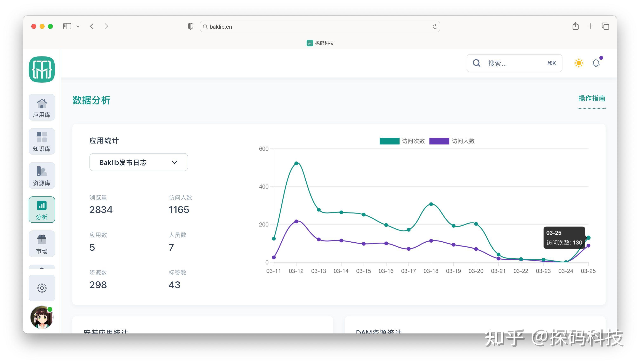
Task: Click the Baklib logo at top left
Action: click(x=42, y=69)
